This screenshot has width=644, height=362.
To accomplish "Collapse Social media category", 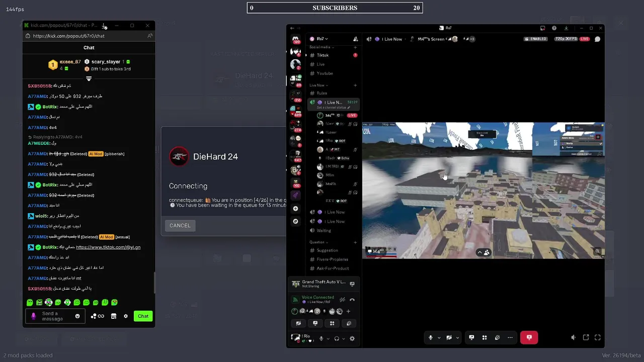I will tap(321, 47).
